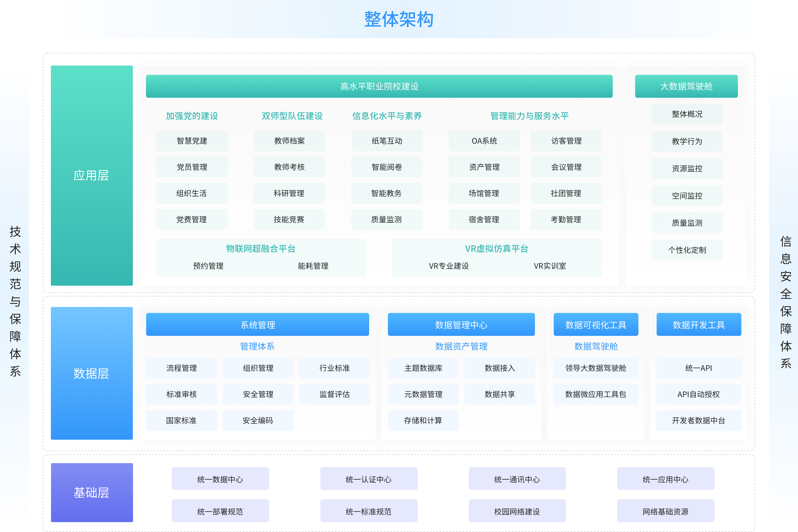Click the 教师考核 module box
This screenshot has height=532, width=798.
(x=289, y=167)
